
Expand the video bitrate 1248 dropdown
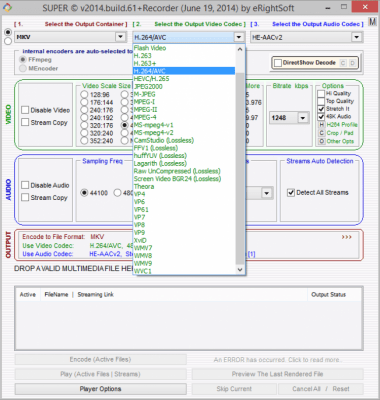tap(303, 118)
